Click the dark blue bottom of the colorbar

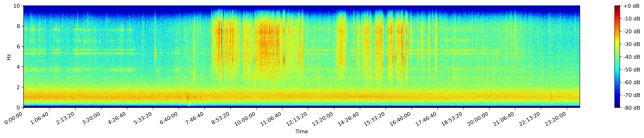(617, 106)
